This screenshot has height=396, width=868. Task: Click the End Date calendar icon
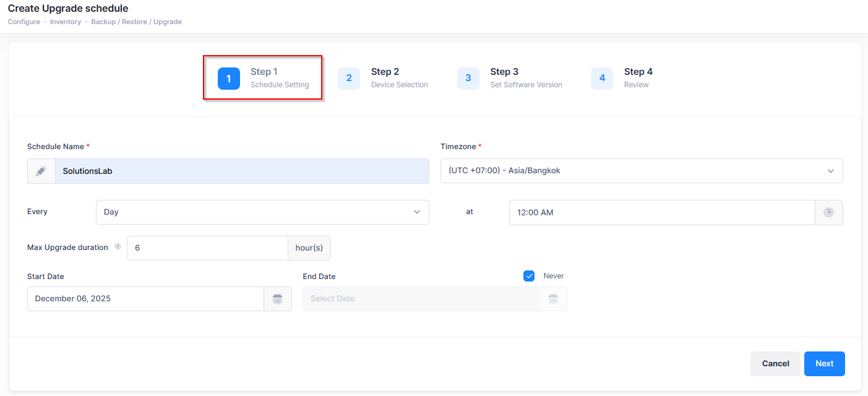point(553,299)
